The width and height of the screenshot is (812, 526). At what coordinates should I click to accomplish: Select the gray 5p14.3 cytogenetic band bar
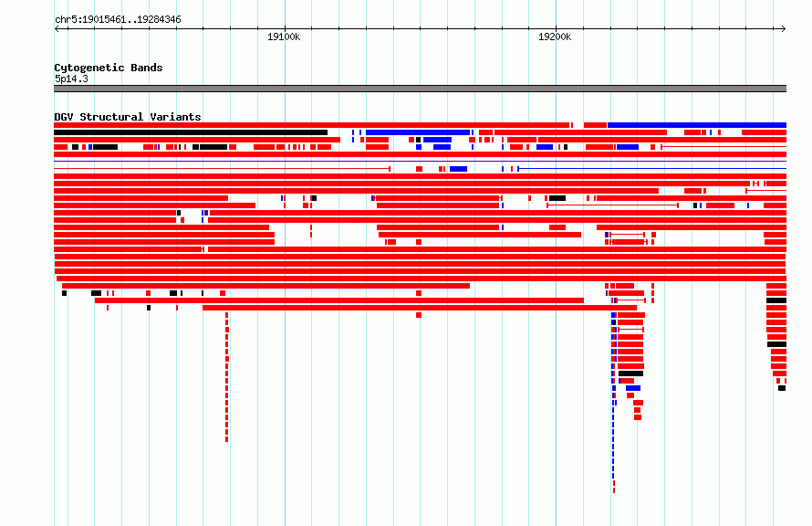(x=420, y=89)
